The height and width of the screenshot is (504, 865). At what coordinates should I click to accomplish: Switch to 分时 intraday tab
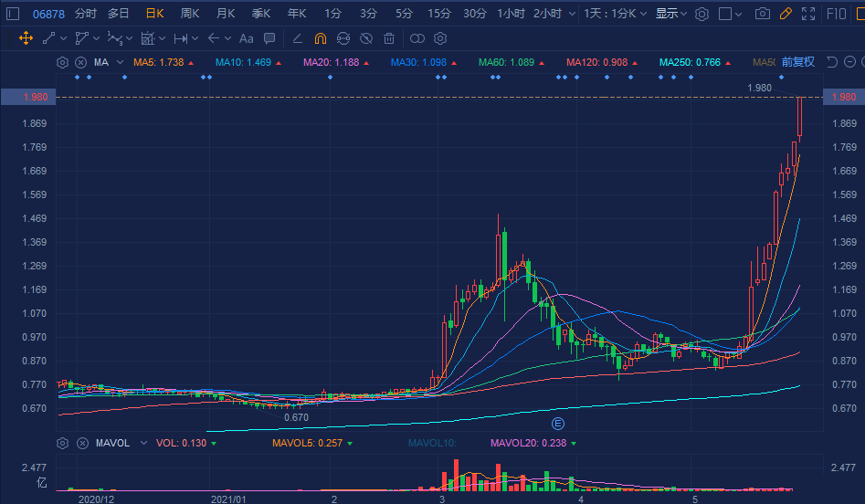point(86,14)
